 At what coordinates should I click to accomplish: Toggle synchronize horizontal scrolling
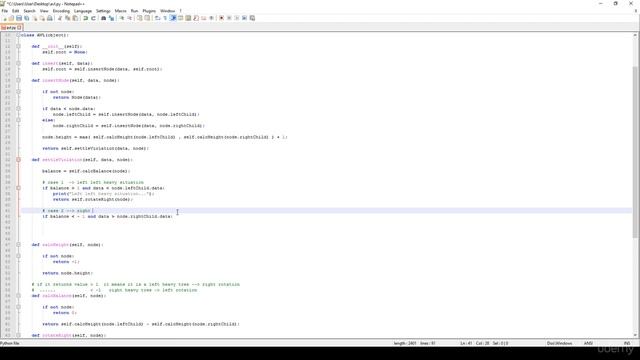[147, 18]
